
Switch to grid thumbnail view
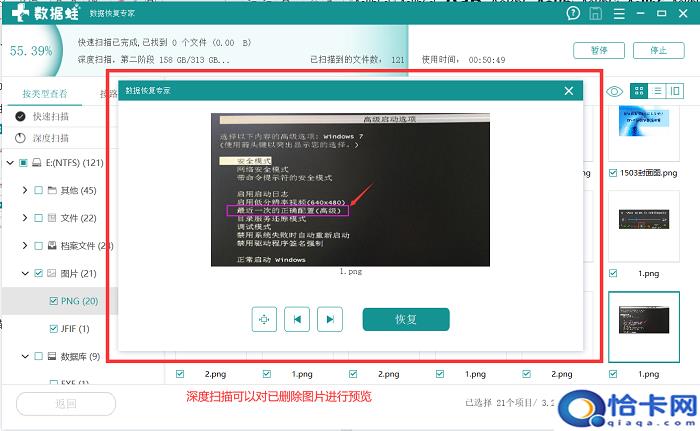[x=640, y=92]
